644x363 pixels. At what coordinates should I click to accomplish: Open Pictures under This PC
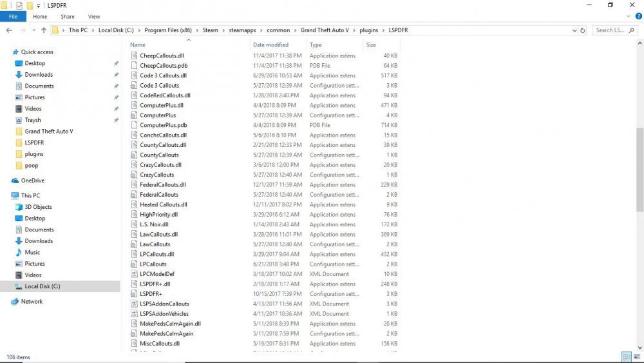[x=35, y=264]
